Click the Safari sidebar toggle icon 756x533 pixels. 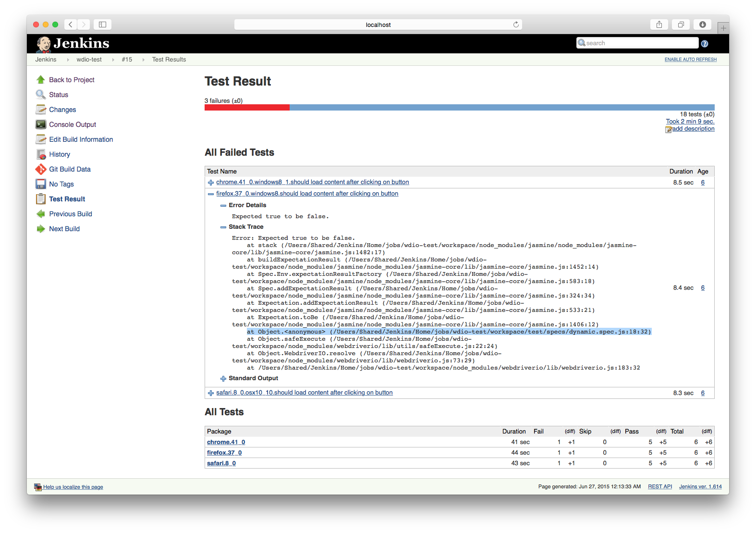pyautogui.click(x=102, y=25)
